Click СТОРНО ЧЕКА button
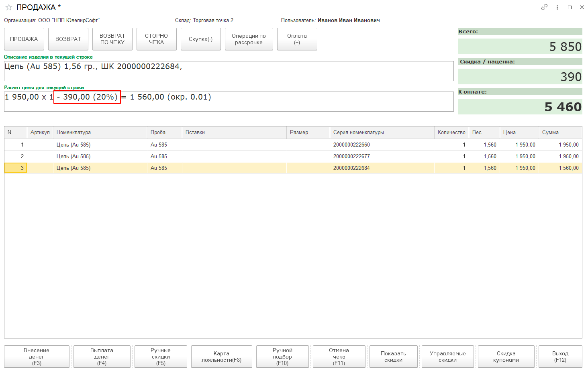The height and width of the screenshot is (371, 588). click(x=157, y=39)
